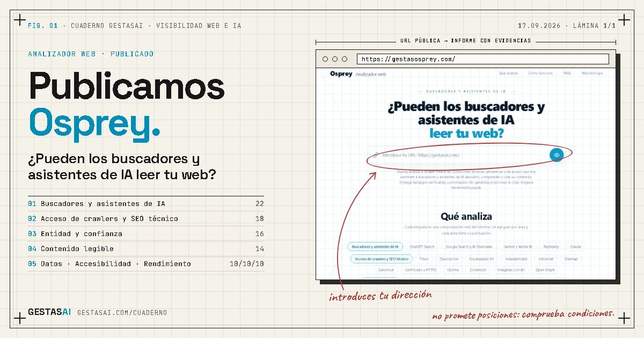Screen dimensions: 644x338
Task: Select the 'Google Search y AI Overviews' tag
Action: [469, 247]
